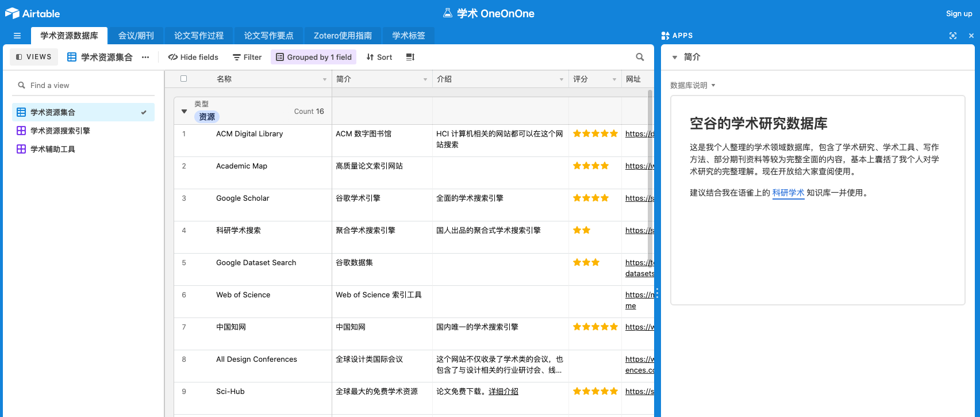
Task: Open the hamburger tables menu
Action: [x=17, y=36]
